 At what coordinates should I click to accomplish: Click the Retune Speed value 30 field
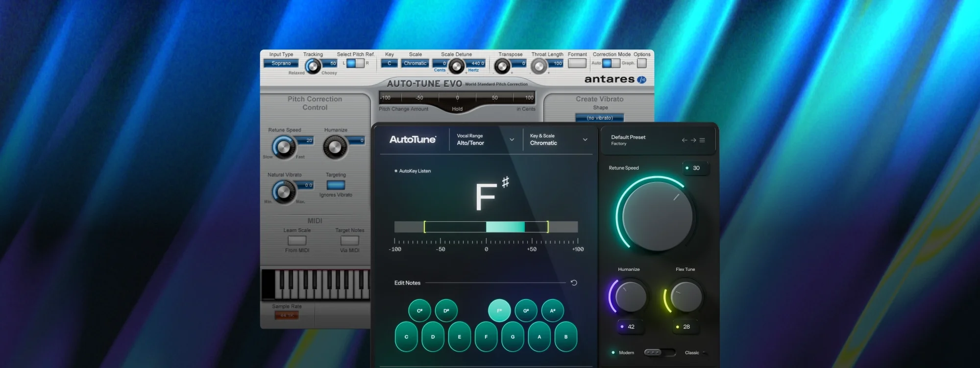coord(696,168)
